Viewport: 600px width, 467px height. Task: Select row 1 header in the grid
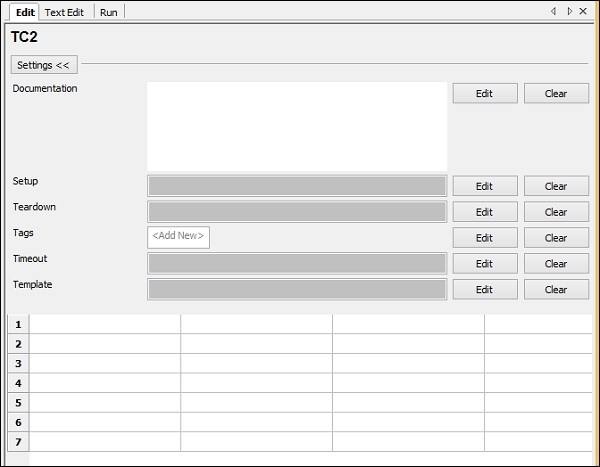coord(18,325)
